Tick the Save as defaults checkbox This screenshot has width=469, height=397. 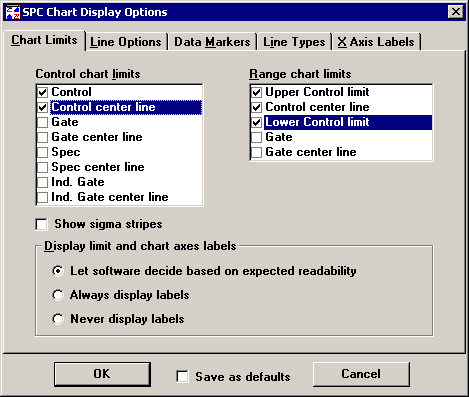(x=182, y=377)
